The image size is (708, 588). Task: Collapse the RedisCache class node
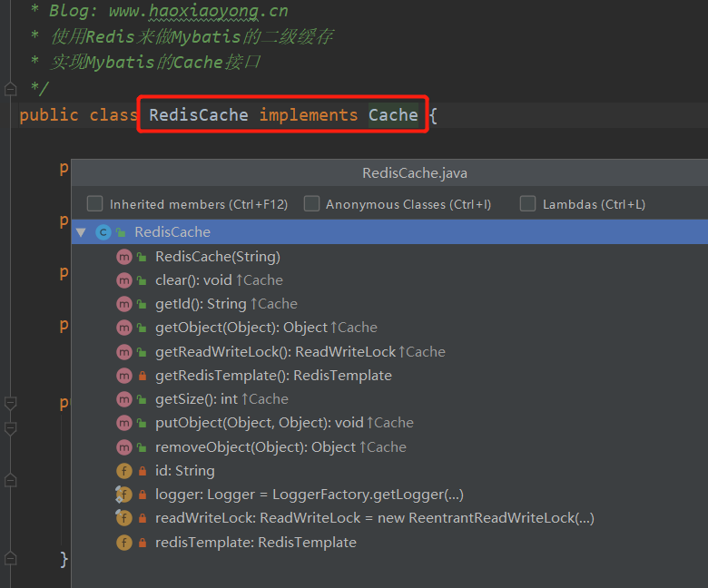point(82,232)
